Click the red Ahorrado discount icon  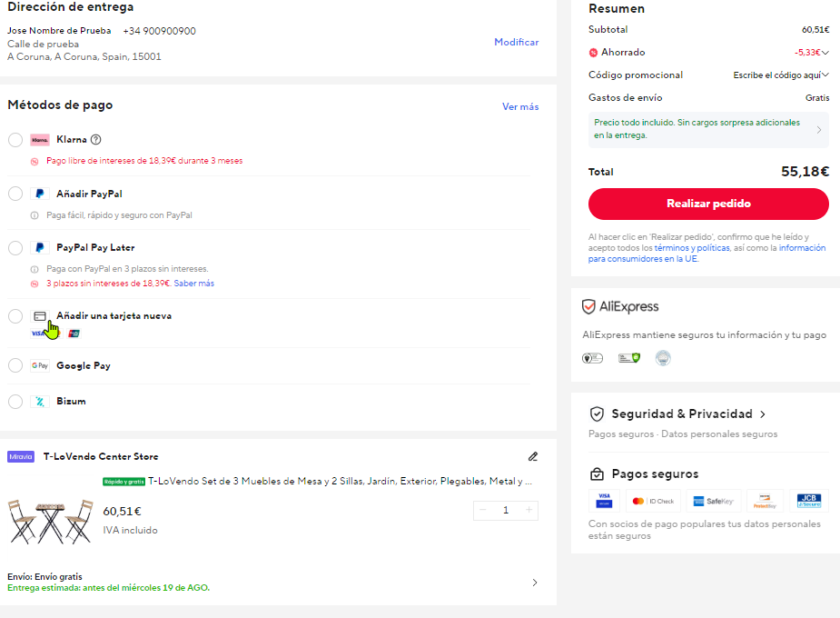tap(593, 53)
